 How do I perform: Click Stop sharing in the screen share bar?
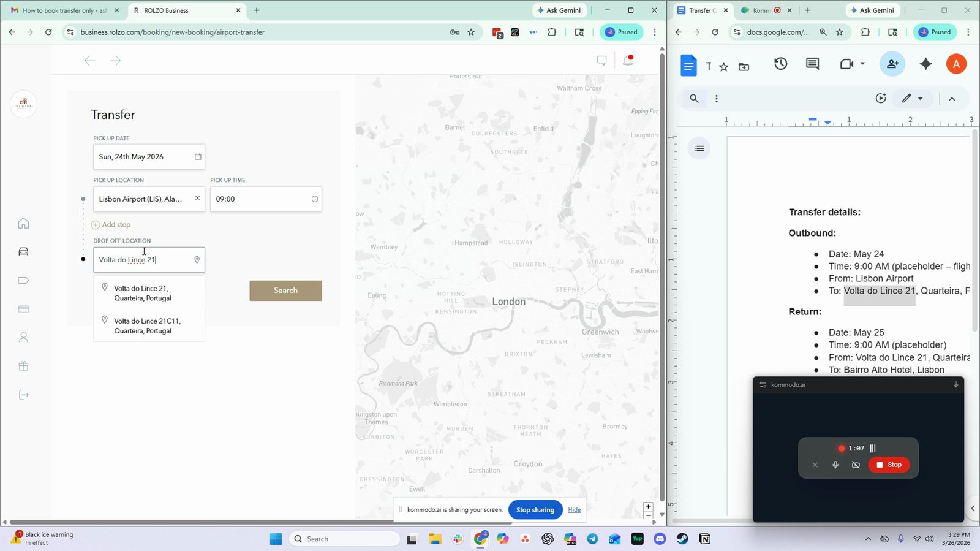coord(535,509)
